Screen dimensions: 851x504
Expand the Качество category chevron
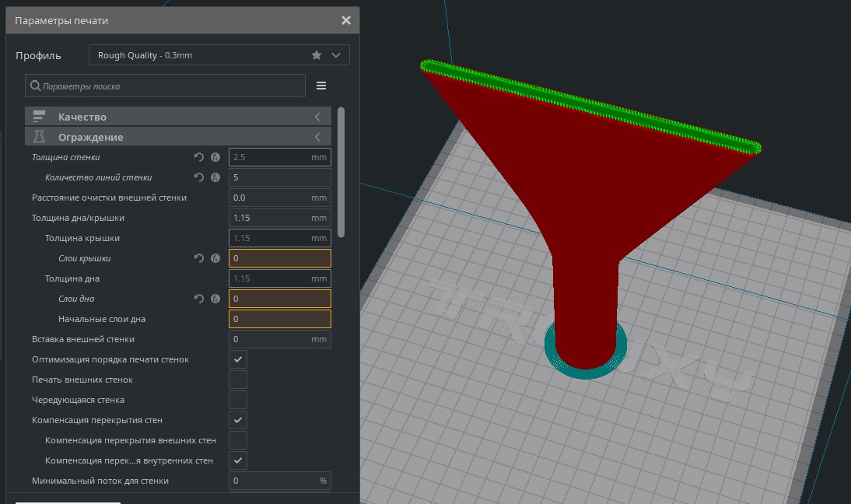point(317,117)
